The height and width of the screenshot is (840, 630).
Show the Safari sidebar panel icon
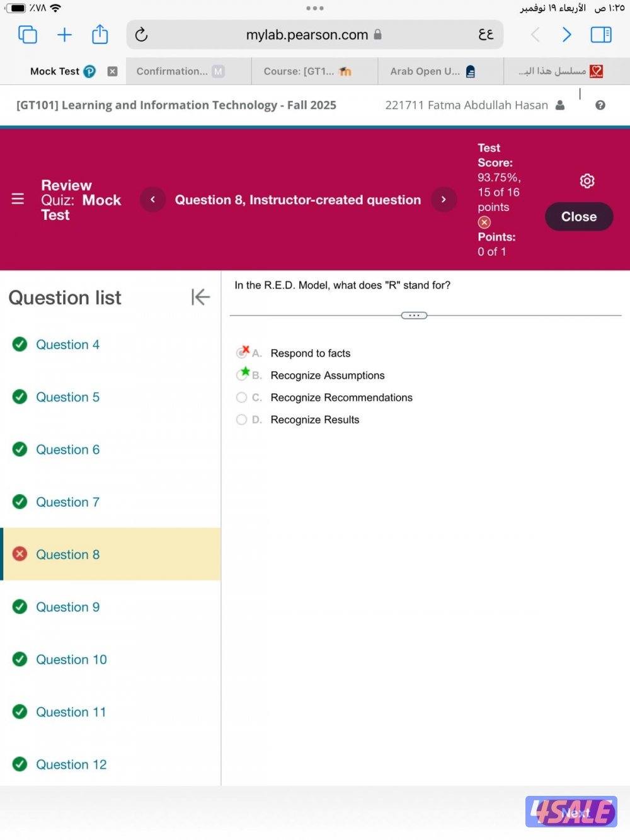coord(600,35)
